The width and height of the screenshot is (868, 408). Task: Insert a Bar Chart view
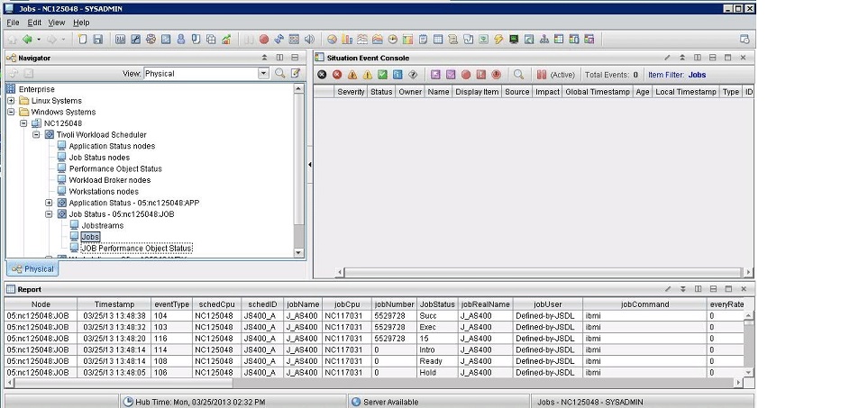point(347,40)
